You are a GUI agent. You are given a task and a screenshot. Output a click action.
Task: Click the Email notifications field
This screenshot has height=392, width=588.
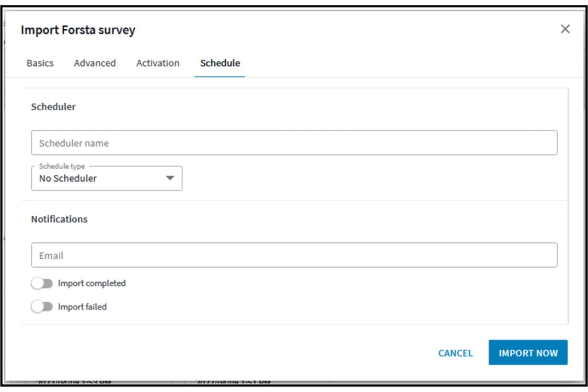pyautogui.click(x=294, y=255)
